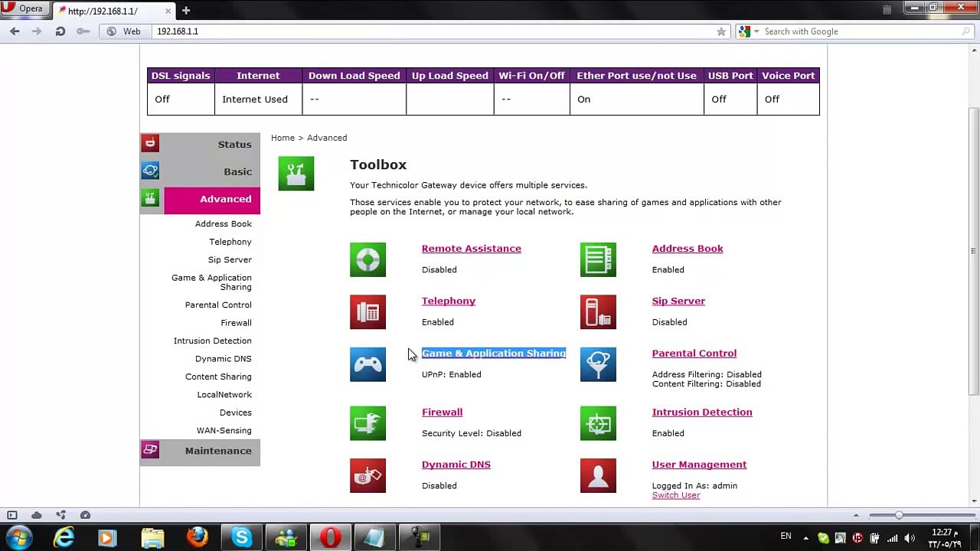This screenshot has height=551, width=980.
Task: Open Parental Control in the sidebar
Action: 218,305
